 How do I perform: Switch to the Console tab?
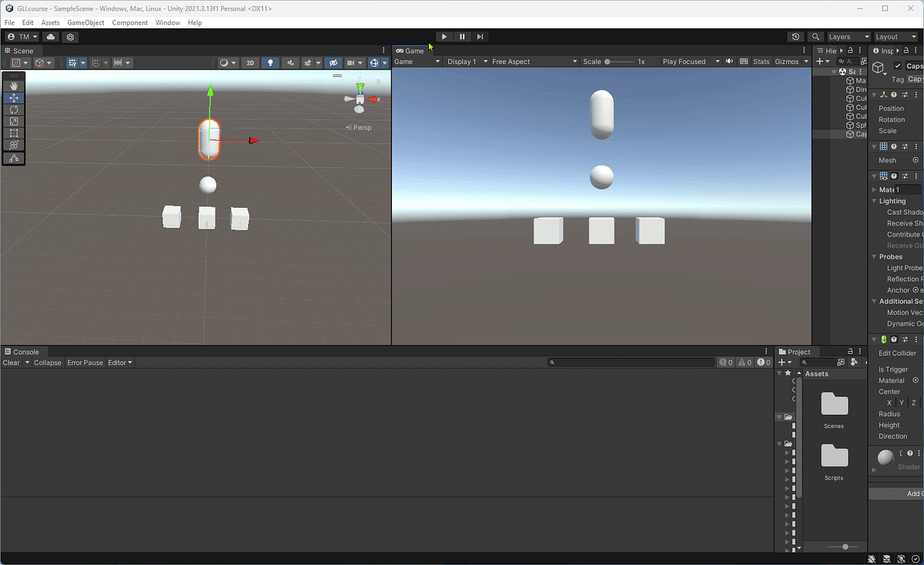click(25, 352)
